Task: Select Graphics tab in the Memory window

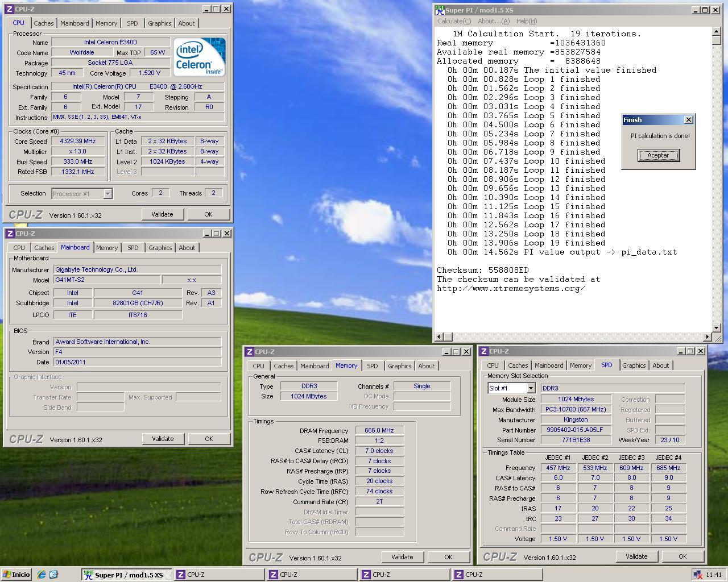Action: click(399, 366)
